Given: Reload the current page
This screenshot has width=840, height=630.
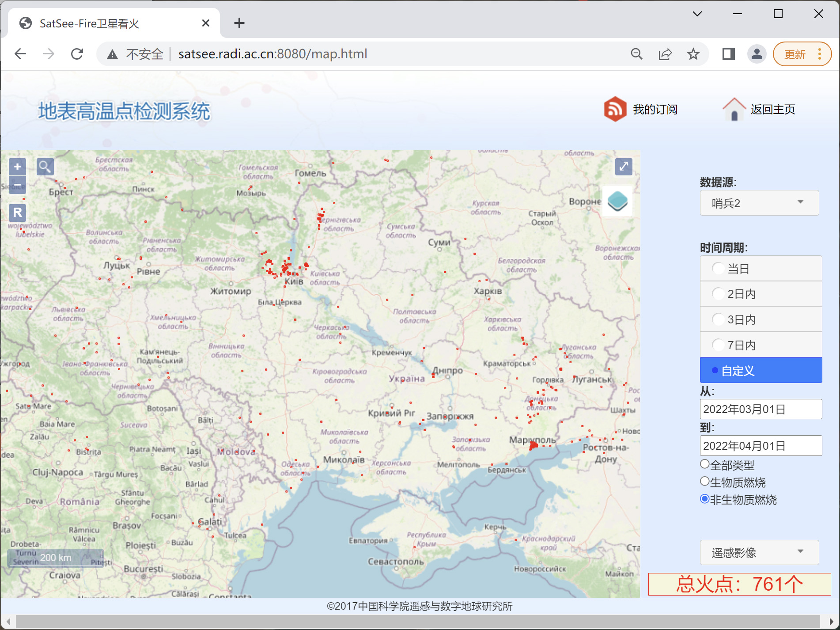Looking at the screenshot, I should click(77, 54).
